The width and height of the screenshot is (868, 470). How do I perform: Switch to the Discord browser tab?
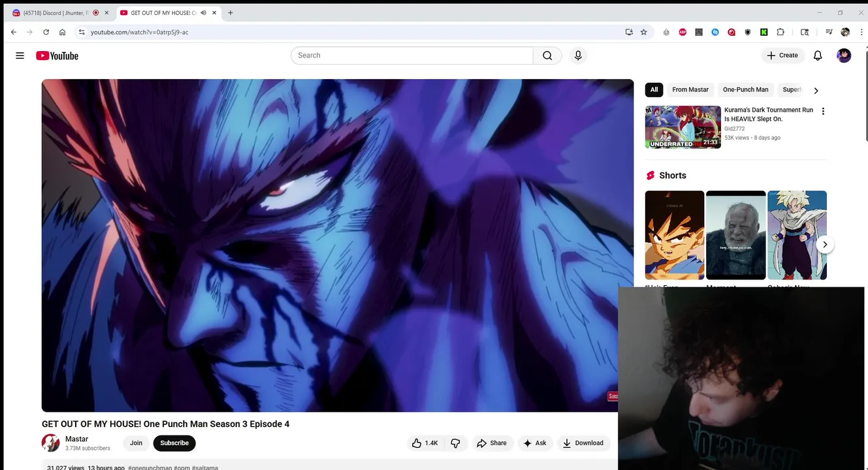click(56, 12)
